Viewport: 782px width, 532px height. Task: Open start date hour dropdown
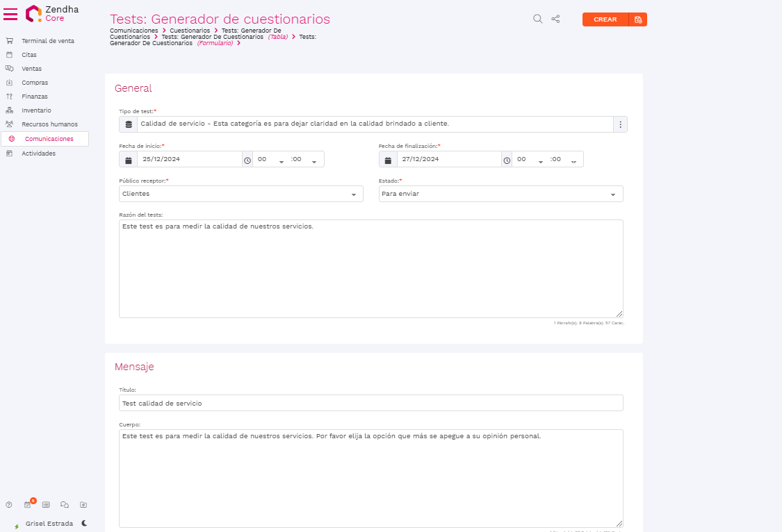[270, 160]
